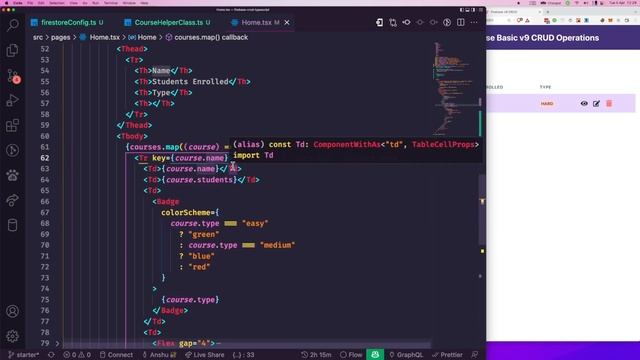This screenshot has width=640, height=360.
Task: Click the starter branch in status bar
Action: point(24,355)
